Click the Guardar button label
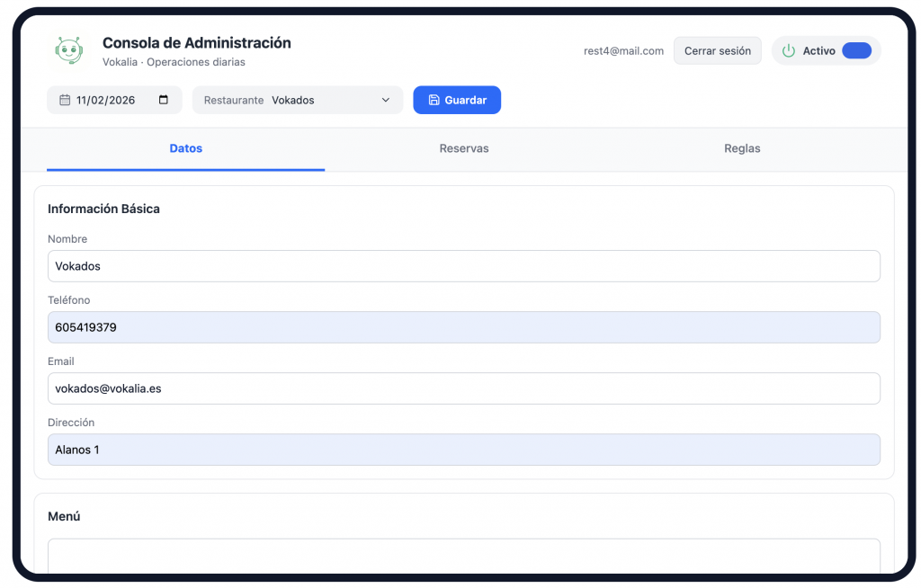 pos(466,100)
